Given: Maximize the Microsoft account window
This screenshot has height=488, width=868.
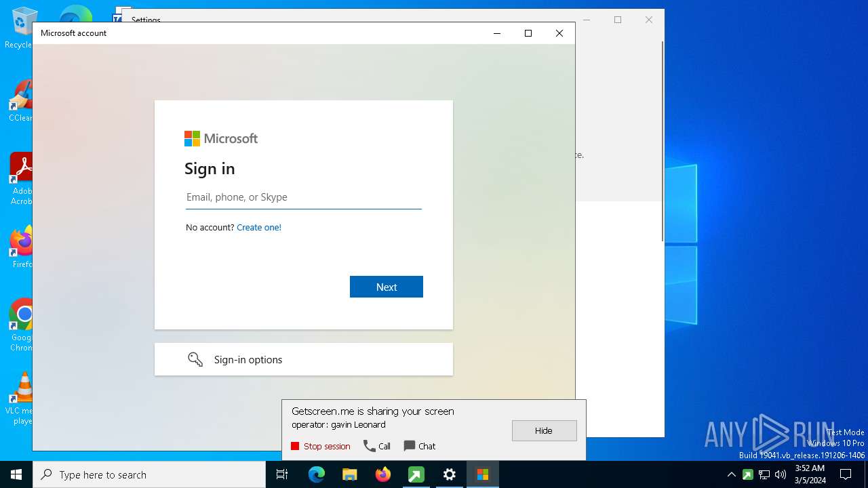Looking at the screenshot, I should pos(528,33).
